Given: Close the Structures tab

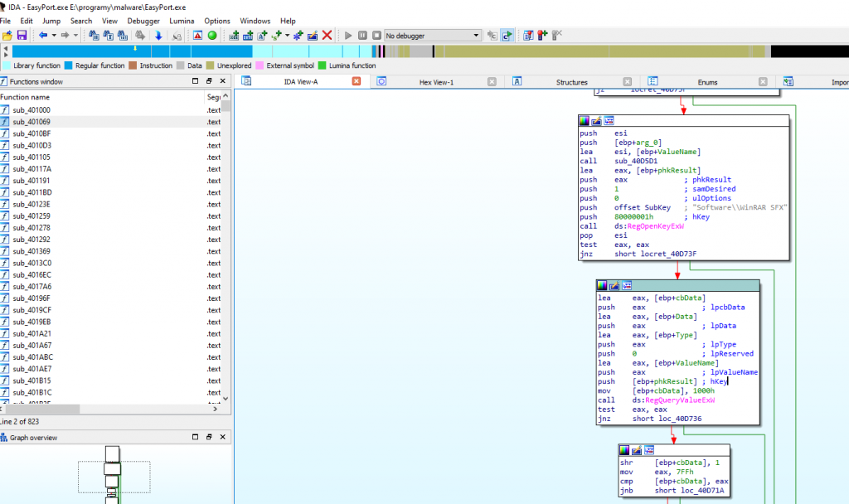Looking at the screenshot, I should (x=627, y=82).
